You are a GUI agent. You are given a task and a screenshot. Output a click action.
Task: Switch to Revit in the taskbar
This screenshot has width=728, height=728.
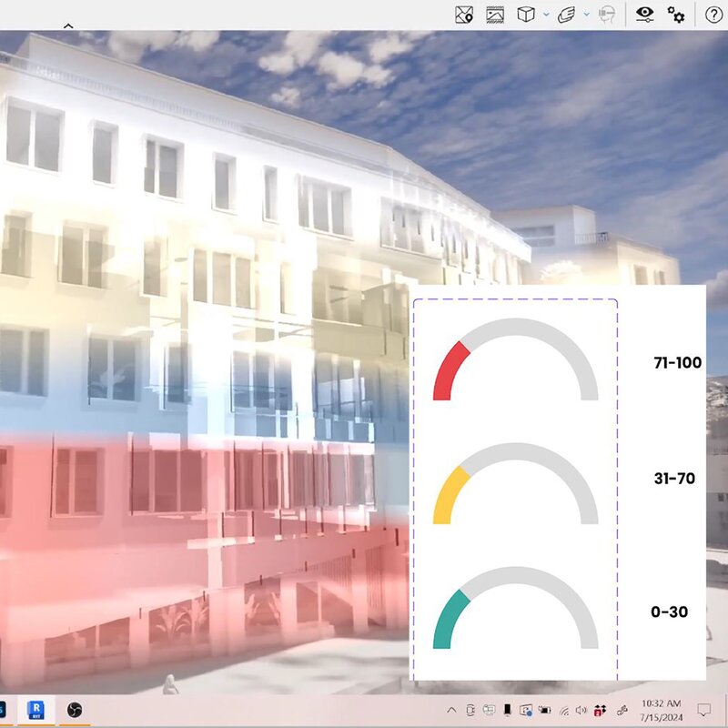coord(37,710)
